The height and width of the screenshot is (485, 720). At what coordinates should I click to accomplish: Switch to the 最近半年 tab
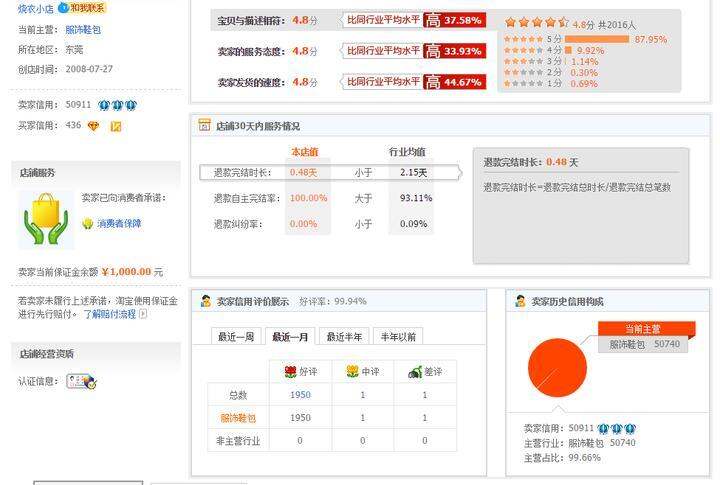point(344,337)
